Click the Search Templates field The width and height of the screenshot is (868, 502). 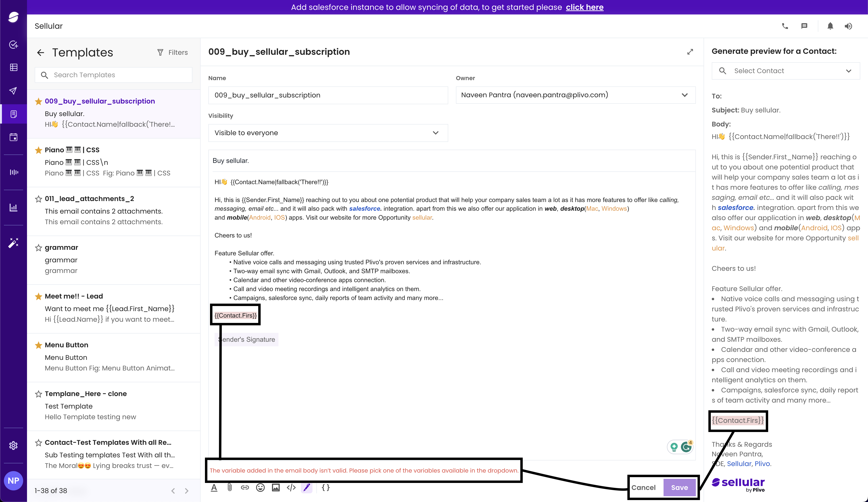pyautogui.click(x=114, y=75)
